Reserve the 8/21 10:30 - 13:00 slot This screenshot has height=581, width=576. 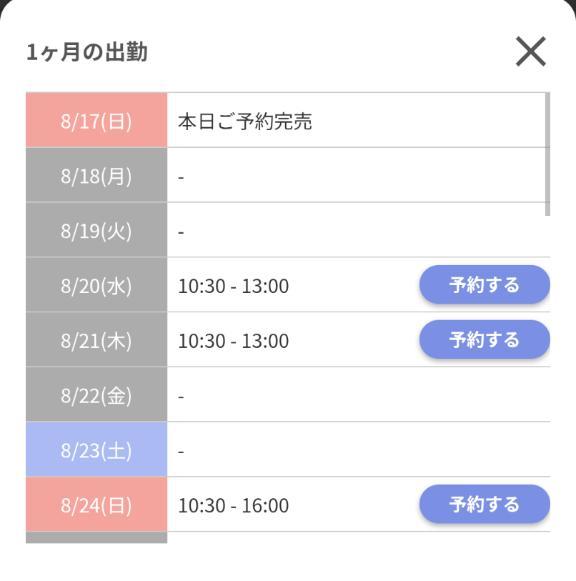(485, 339)
